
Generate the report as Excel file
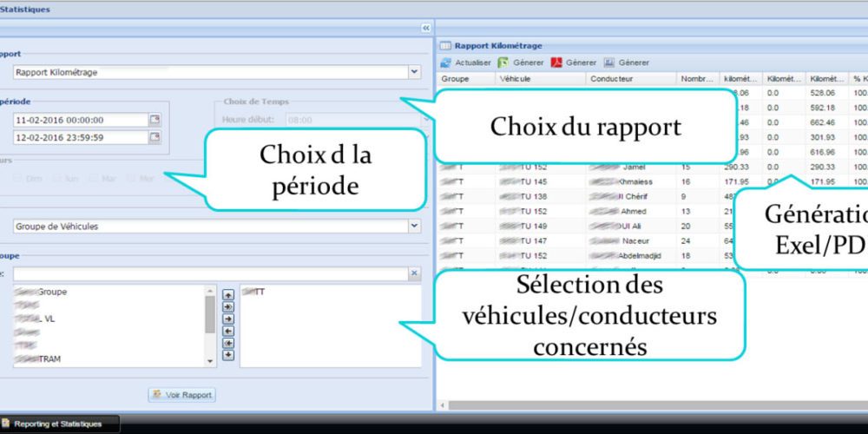coord(503,62)
